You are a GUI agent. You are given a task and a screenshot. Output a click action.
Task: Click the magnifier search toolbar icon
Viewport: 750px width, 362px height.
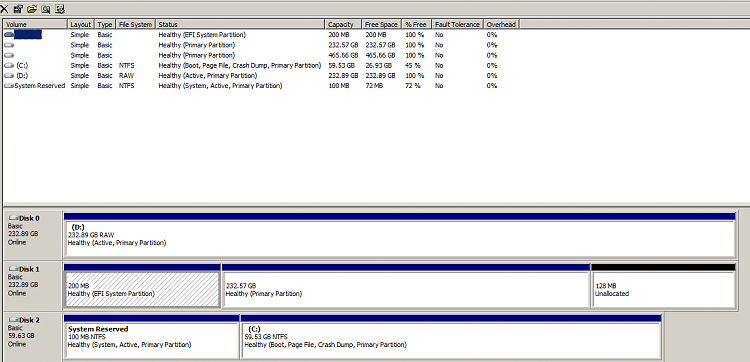coord(46,9)
